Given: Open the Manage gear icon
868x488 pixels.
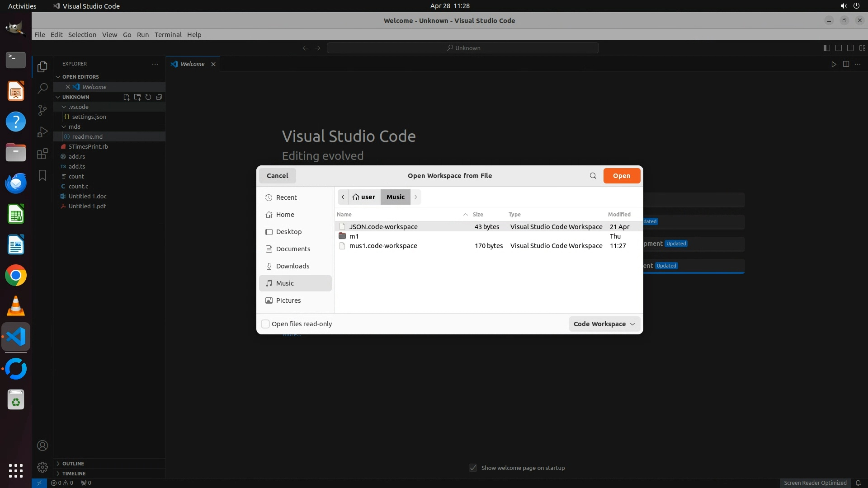Looking at the screenshot, I should tap(42, 467).
